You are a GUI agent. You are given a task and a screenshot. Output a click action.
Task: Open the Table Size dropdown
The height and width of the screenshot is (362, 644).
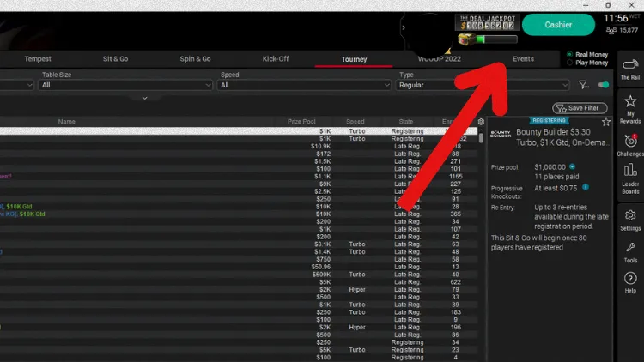click(125, 85)
